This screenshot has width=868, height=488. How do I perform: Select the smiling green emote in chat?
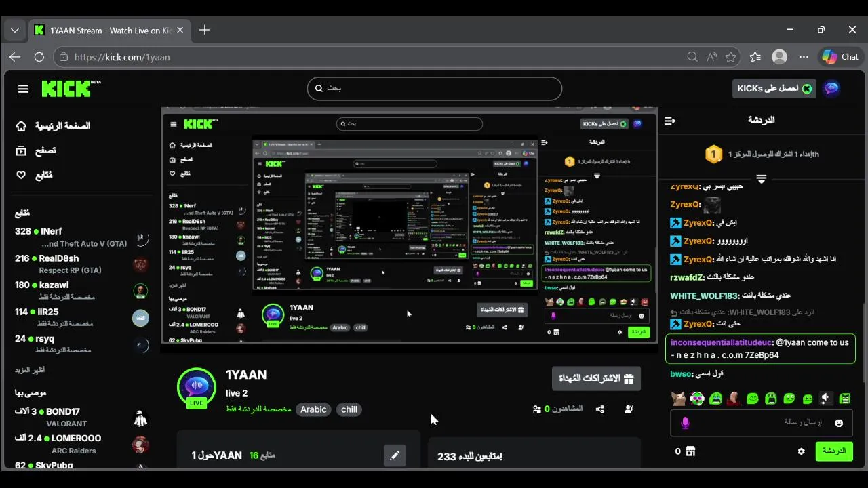click(x=752, y=399)
